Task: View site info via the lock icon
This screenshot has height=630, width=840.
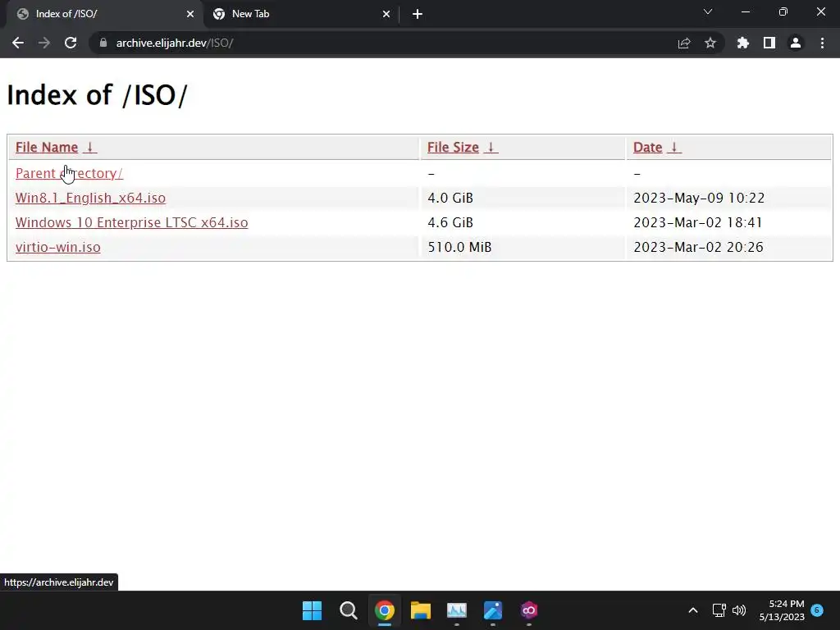Action: tap(103, 43)
